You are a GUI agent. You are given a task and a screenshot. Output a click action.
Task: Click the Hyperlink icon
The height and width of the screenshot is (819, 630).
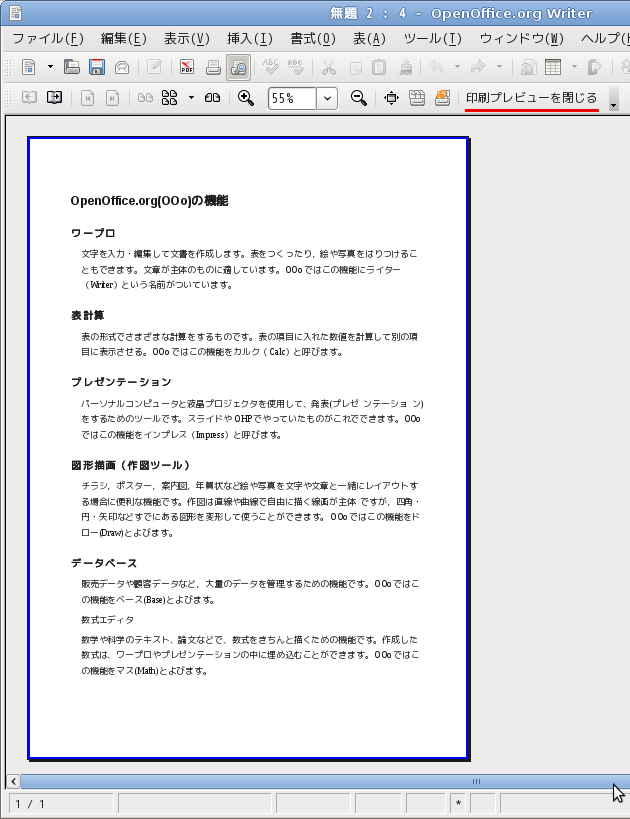[529, 67]
